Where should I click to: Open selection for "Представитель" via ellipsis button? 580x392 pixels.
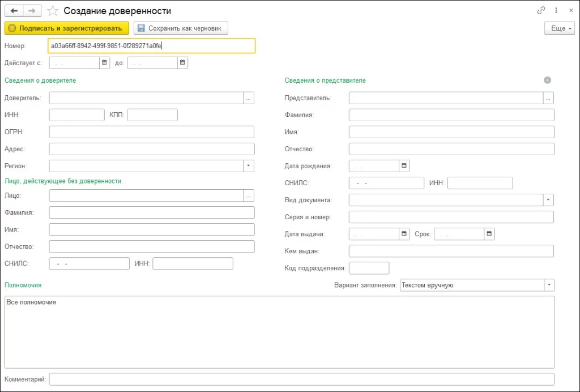click(x=548, y=98)
